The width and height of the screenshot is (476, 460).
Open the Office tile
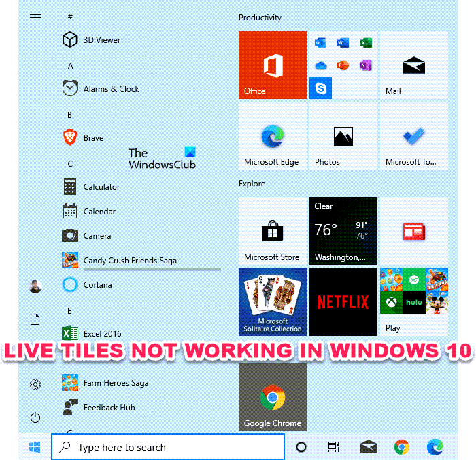point(272,65)
